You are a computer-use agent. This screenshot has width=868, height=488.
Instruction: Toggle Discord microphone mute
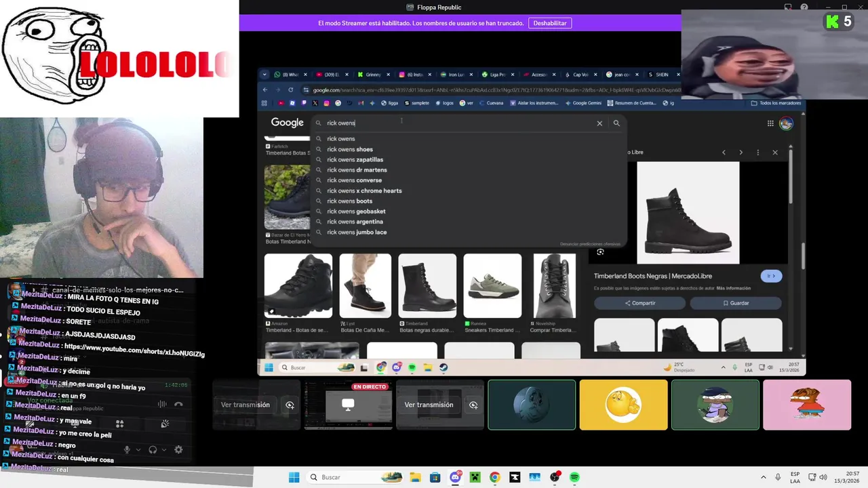pyautogui.click(x=127, y=449)
